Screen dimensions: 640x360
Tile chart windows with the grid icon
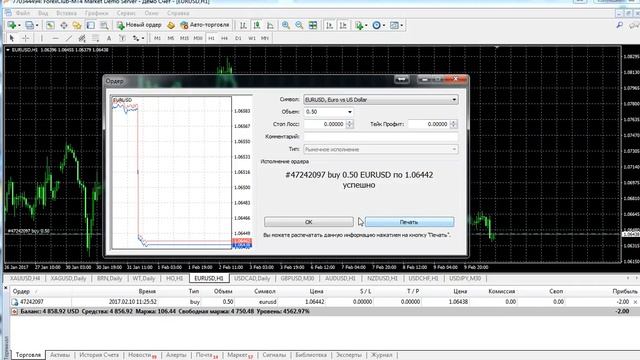[313, 25]
